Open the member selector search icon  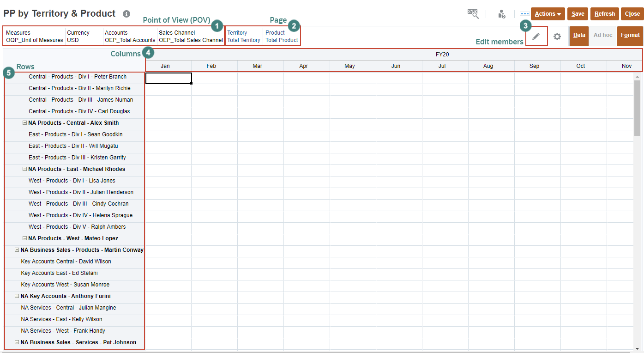(473, 13)
